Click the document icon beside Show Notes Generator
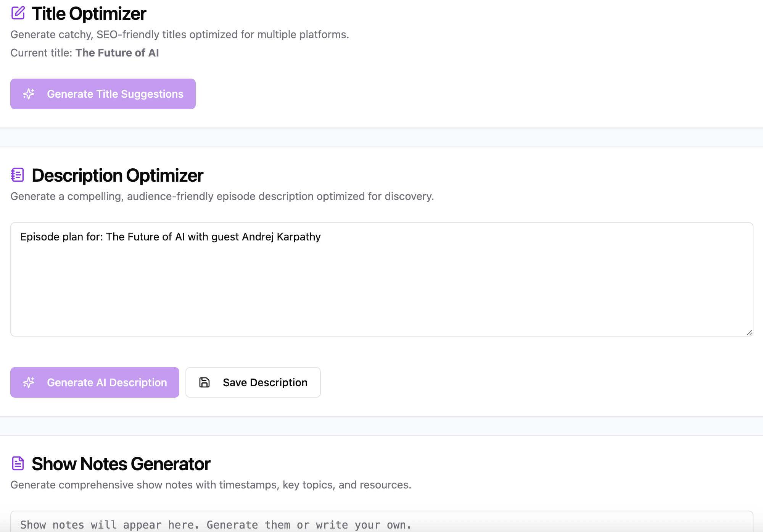Viewport: 763px width, 532px height. point(18,463)
